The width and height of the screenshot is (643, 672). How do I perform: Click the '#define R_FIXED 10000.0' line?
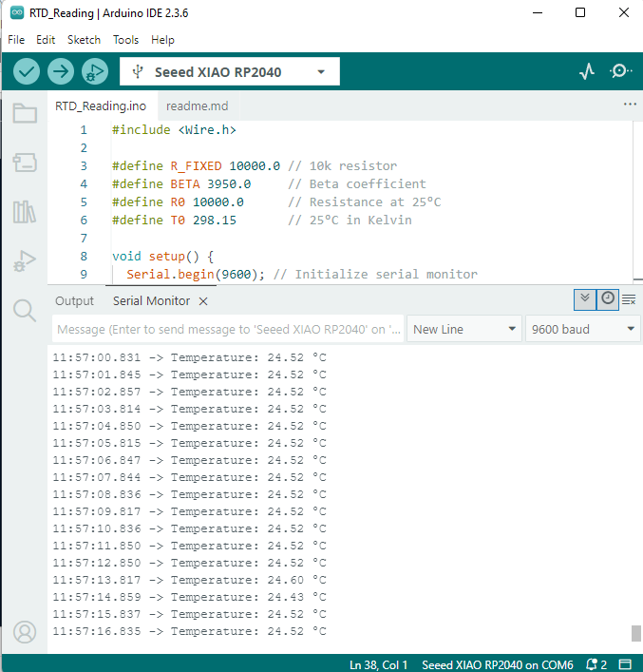click(196, 165)
